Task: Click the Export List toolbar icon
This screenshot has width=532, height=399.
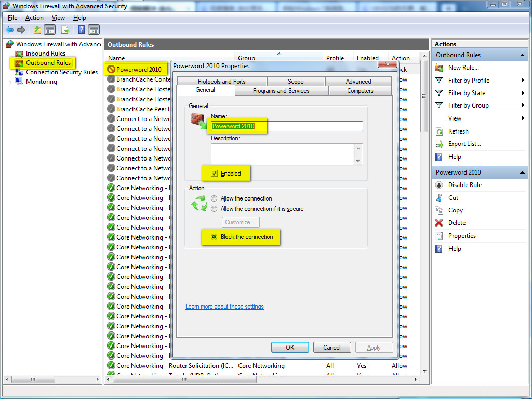Action: tap(65, 30)
